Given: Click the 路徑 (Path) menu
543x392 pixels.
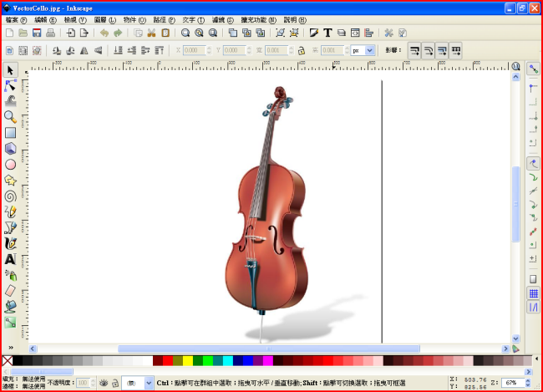Looking at the screenshot, I should pyautogui.click(x=165, y=19).
